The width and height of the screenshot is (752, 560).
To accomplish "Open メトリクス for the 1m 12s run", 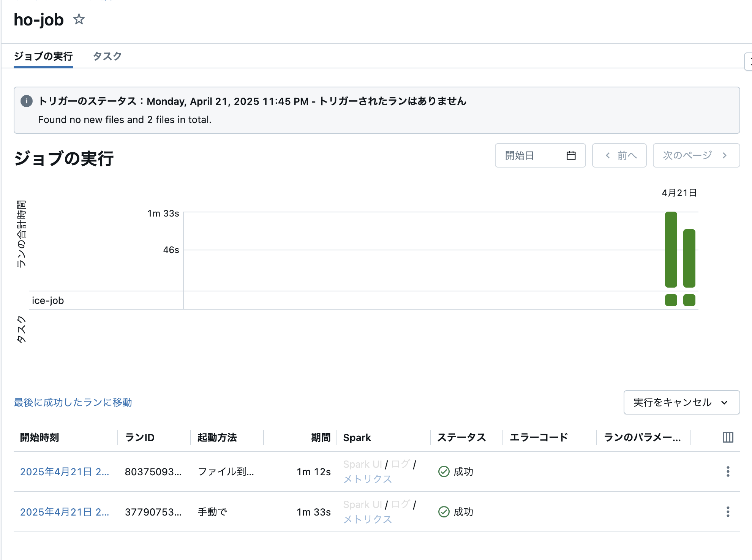I will click(367, 479).
